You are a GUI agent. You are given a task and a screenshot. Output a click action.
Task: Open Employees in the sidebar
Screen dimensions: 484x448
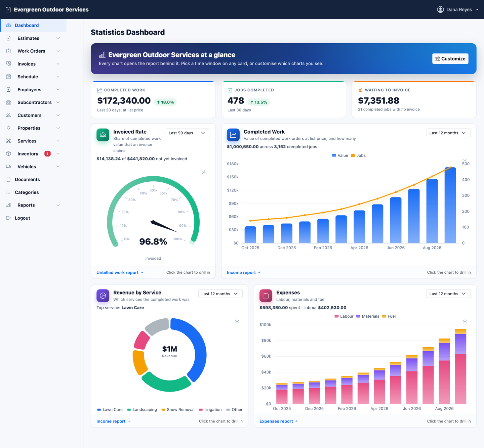tap(33, 90)
